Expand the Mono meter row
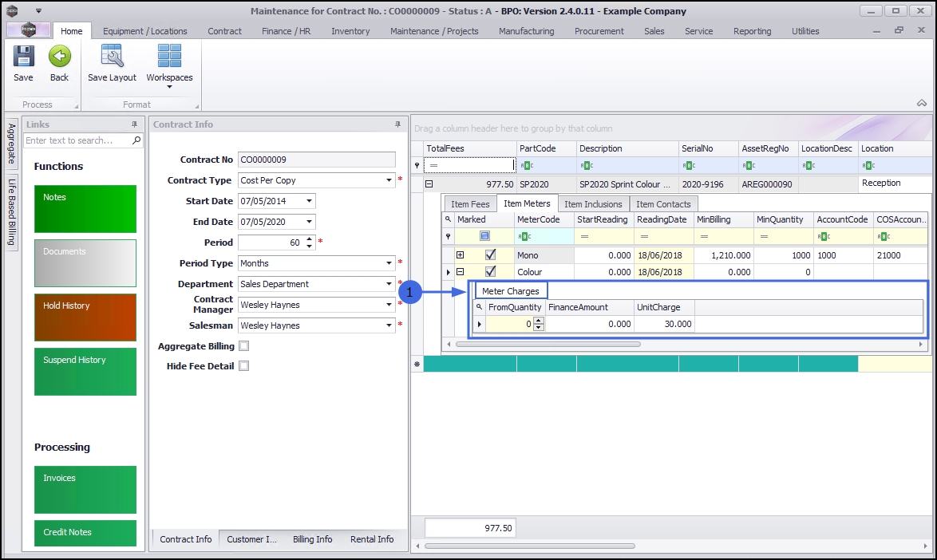The width and height of the screenshot is (937, 560). [461, 255]
